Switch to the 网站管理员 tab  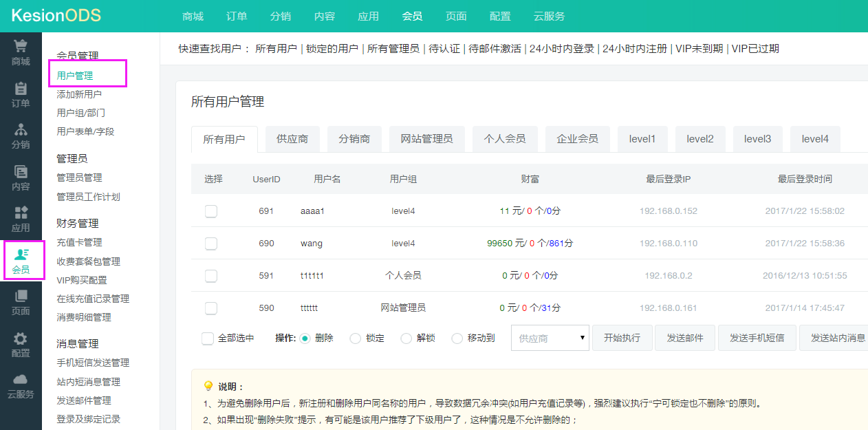[x=426, y=139]
